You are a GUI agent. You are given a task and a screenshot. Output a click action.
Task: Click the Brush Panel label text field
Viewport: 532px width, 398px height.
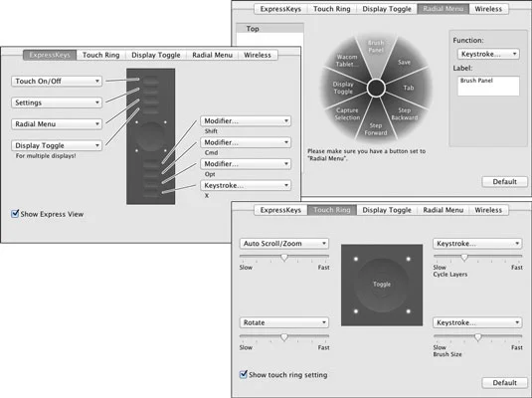pyautogui.click(x=488, y=86)
